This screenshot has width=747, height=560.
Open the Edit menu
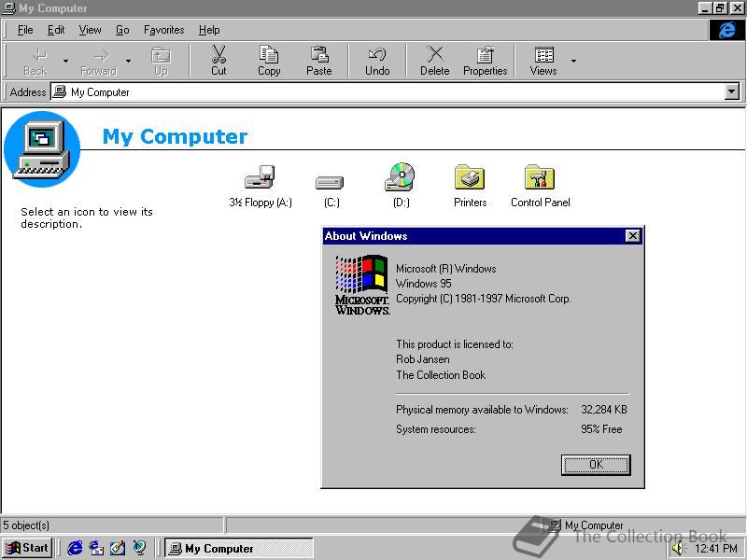coord(56,30)
